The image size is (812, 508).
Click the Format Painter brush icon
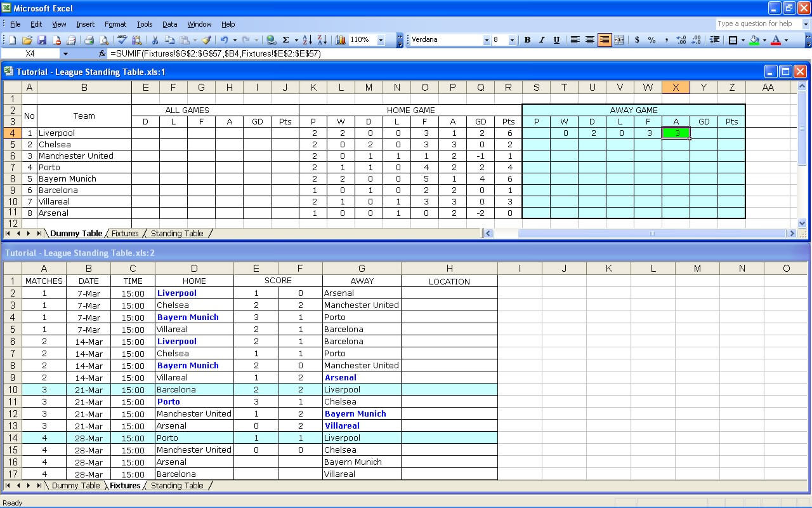tap(206, 40)
